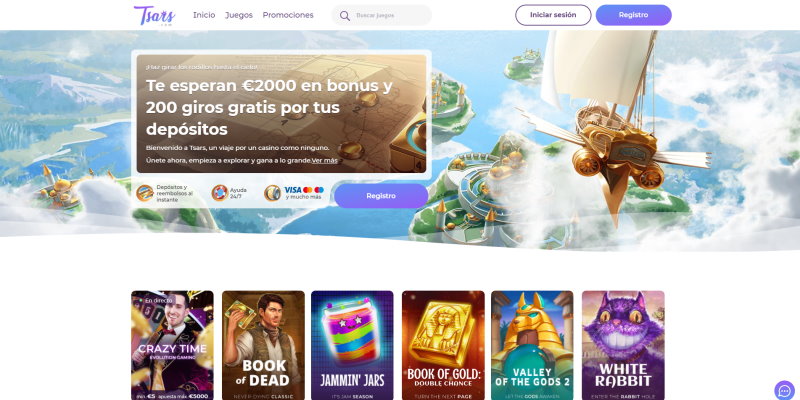The width and height of the screenshot is (800, 400).
Task: Open the Promociones menu item
Action: [288, 15]
